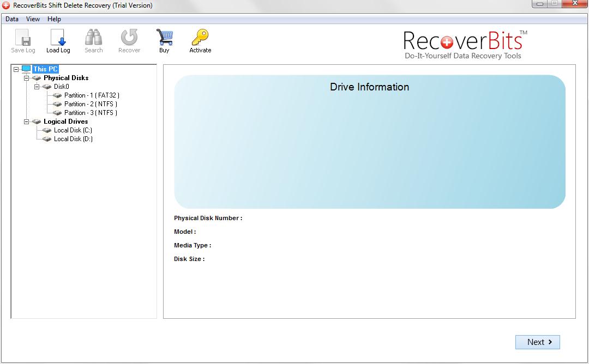Collapse the Logical Drives branch

(26, 121)
